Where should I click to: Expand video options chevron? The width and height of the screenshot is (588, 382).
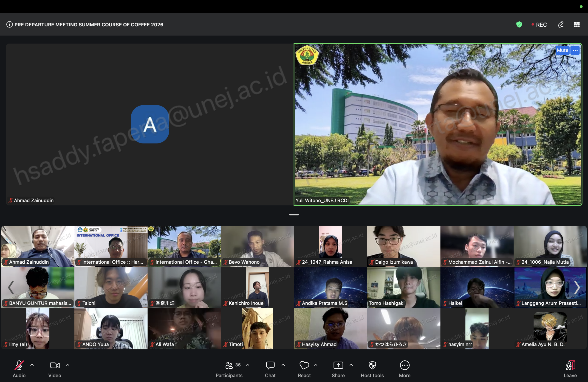(68, 365)
